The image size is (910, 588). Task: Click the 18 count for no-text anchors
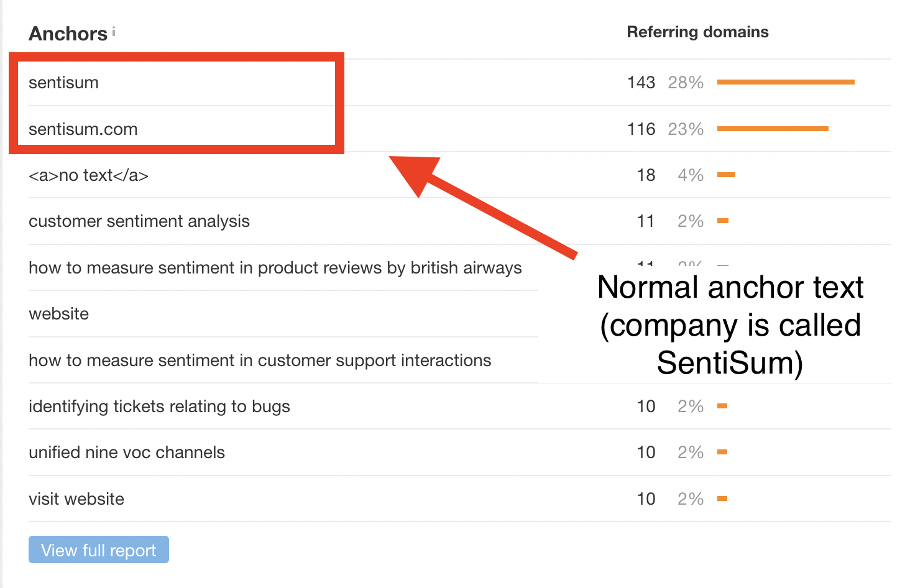(x=646, y=175)
